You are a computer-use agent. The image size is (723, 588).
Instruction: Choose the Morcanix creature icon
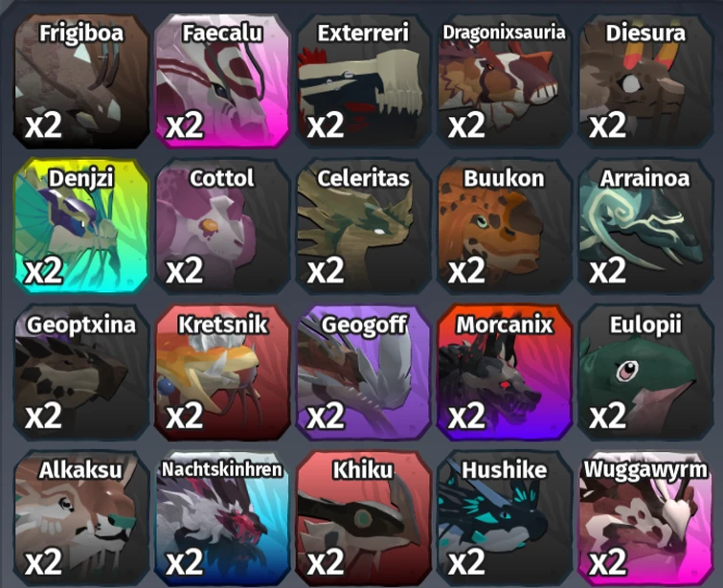tap(505, 373)
